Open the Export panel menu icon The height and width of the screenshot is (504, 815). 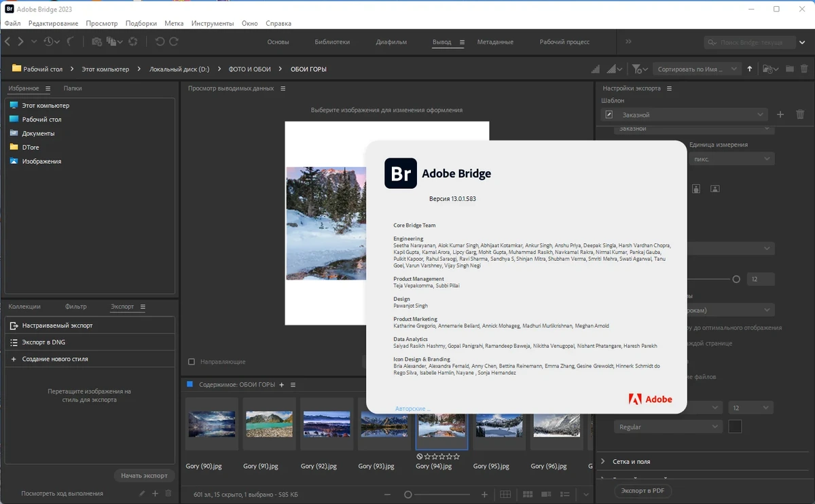(x=143, y=307)
